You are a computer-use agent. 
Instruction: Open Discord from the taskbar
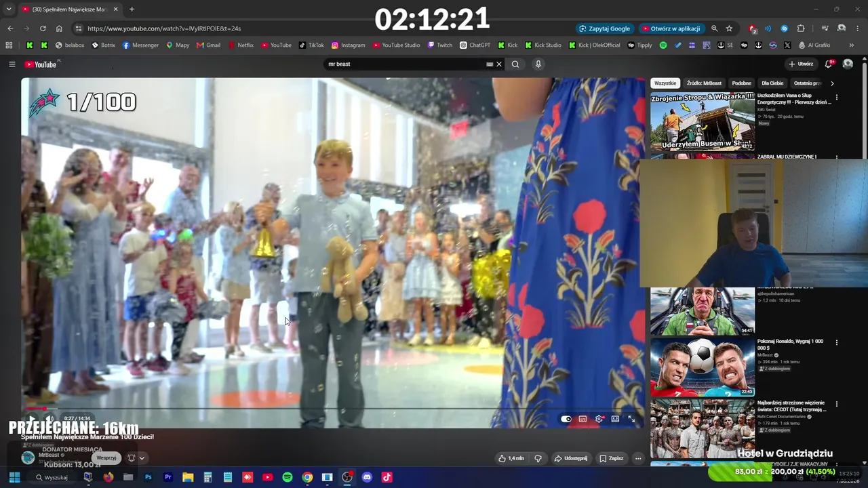point(367,477)
